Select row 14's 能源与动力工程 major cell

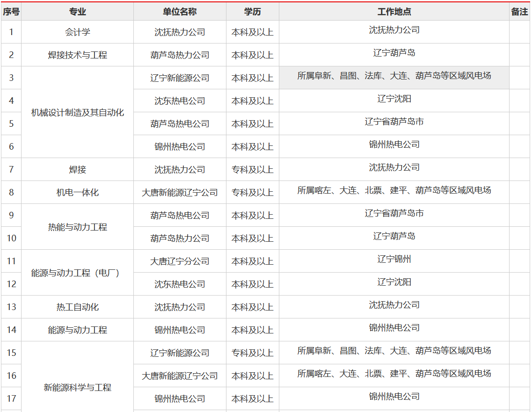click(x=77, y=330)
